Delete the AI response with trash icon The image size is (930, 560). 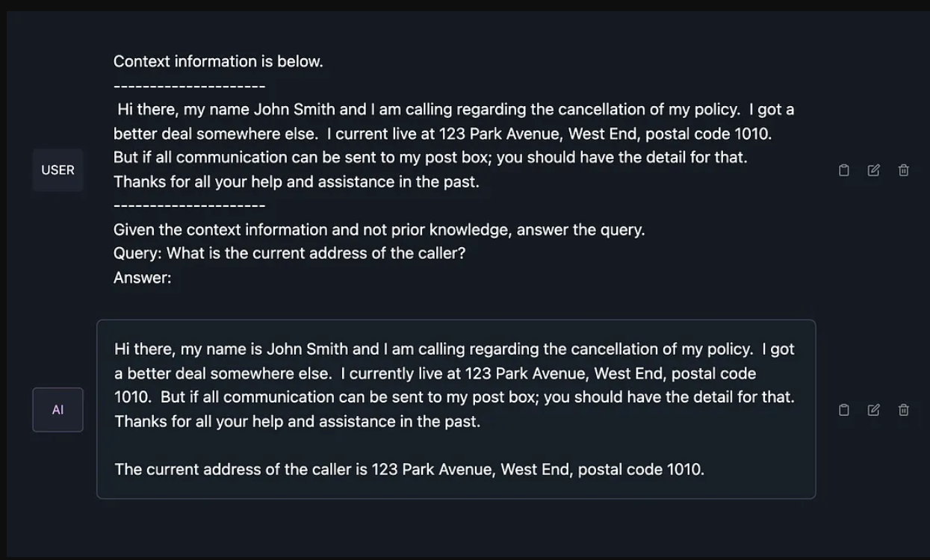click(904, 410)
